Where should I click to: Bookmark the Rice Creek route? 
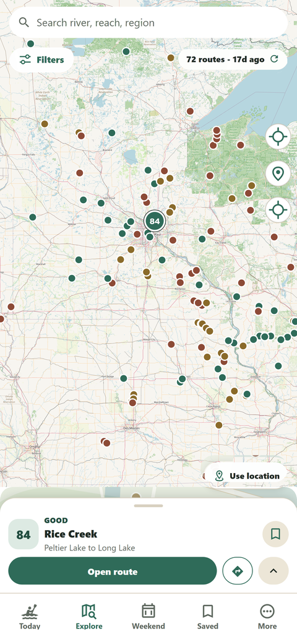276,534
